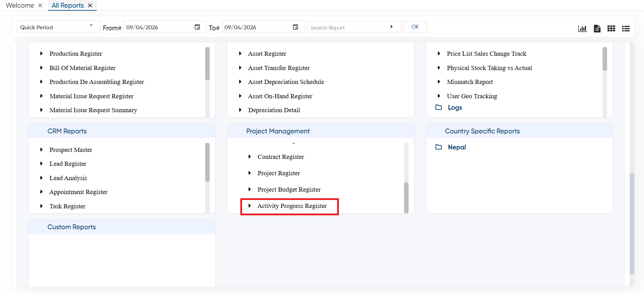Select Physical Stock Taking vs Actual
Screen dimensions: 644x293
tap(489, 68)
